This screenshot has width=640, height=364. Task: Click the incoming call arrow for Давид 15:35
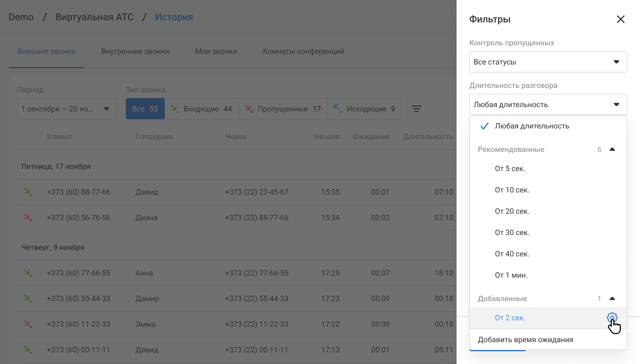pos(27,192)
